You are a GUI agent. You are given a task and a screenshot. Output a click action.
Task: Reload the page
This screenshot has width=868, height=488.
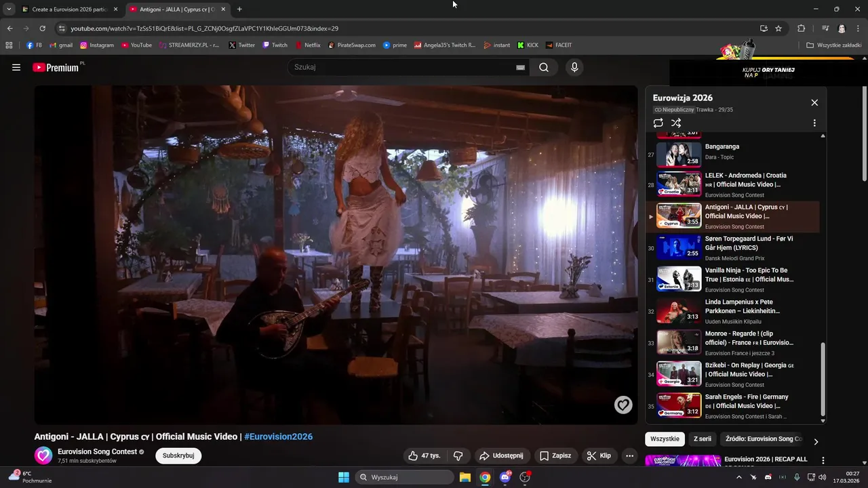tap(42, 28)
